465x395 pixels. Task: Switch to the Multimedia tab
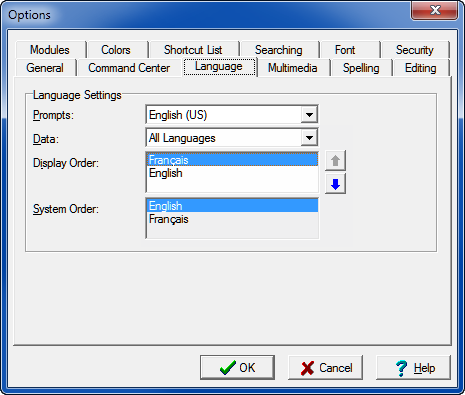pos(293,68)
